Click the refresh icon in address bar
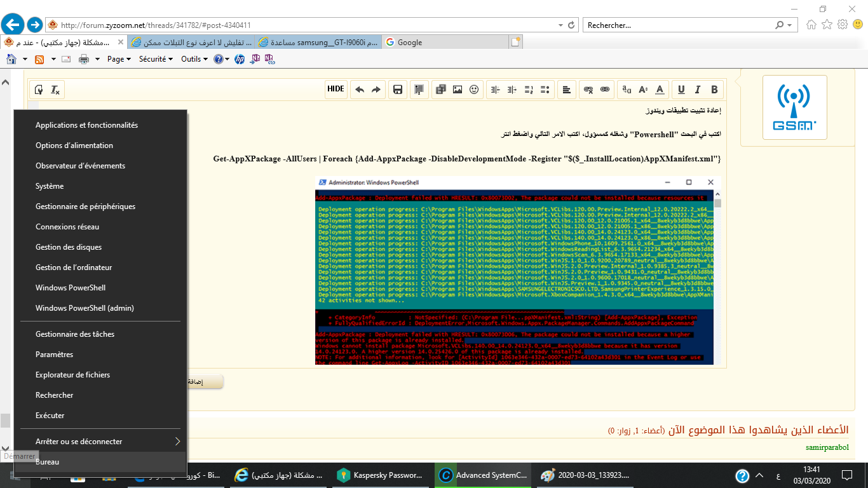This screenshot has width=868, height=488. click(x=571, y=25)
